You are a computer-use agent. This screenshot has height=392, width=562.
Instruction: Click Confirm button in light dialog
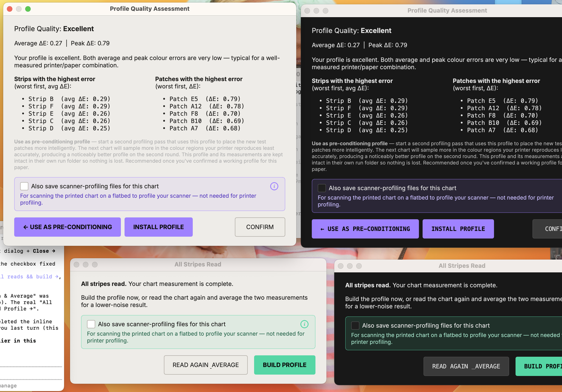pos(260,227)
